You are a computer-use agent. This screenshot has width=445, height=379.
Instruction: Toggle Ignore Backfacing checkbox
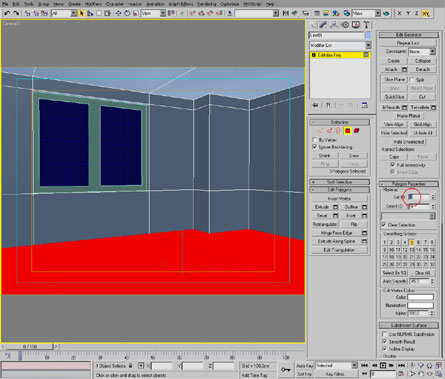[x=314, y=147]
